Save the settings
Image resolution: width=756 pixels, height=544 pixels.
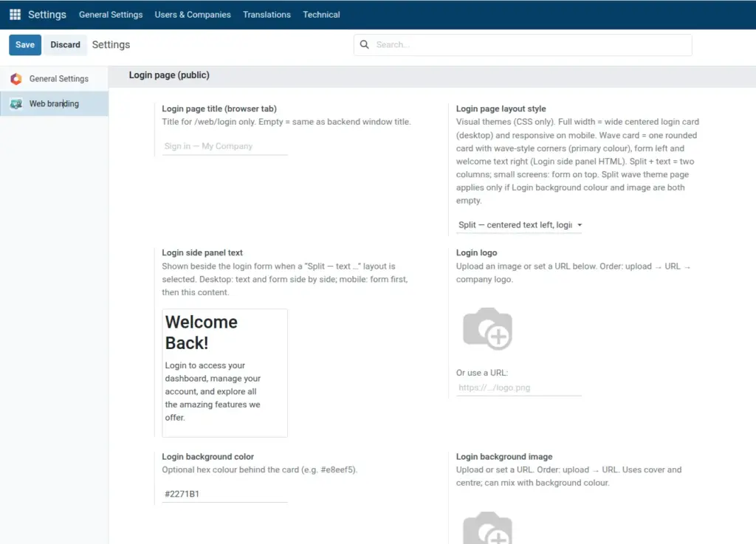pos(25,45)
